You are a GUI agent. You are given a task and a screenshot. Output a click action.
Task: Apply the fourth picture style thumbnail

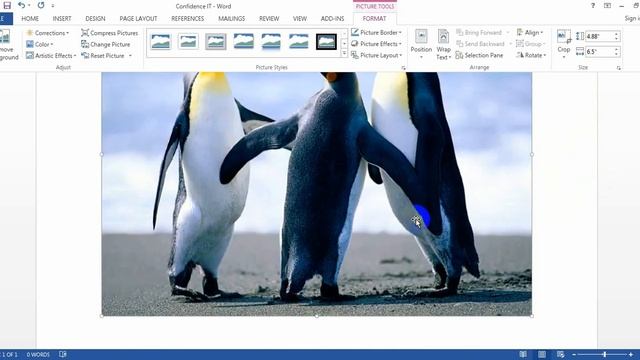243,42
